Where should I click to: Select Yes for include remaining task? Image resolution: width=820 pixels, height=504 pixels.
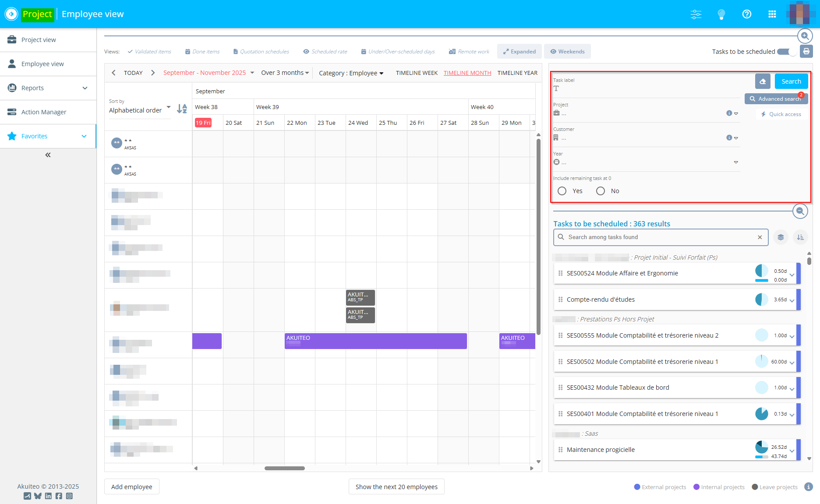point(562,191)
